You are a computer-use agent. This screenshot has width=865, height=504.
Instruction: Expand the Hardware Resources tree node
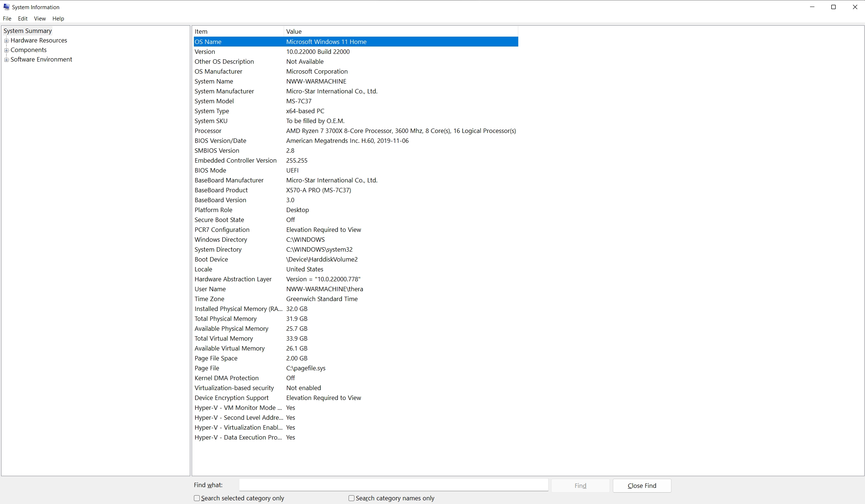click(6, 41)
